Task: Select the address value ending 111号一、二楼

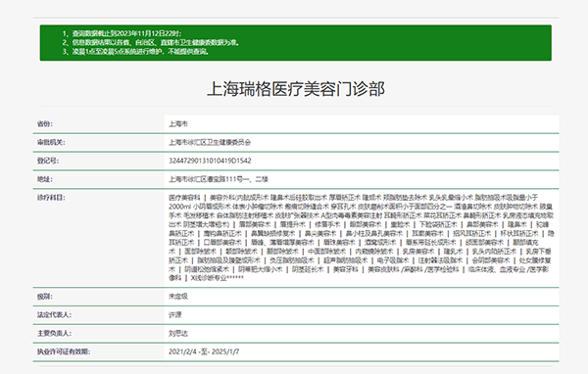Action: [x=219, y=179]
